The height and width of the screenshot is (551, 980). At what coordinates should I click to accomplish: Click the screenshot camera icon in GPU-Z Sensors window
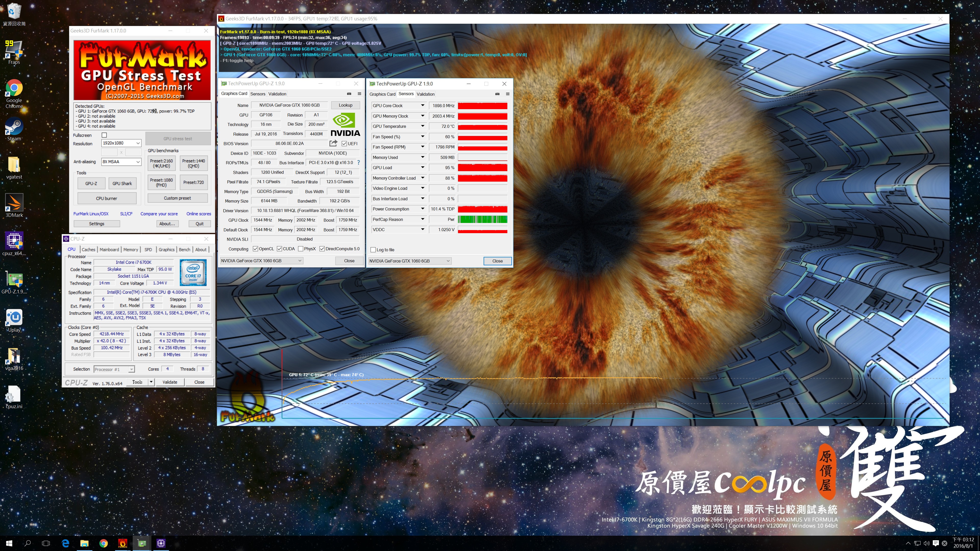(497, 94)
